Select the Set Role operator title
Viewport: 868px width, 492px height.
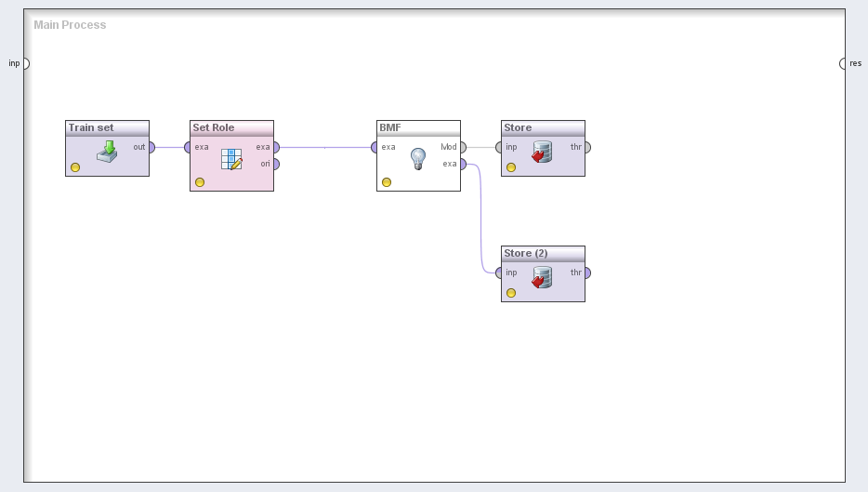[x=214, y=127]
